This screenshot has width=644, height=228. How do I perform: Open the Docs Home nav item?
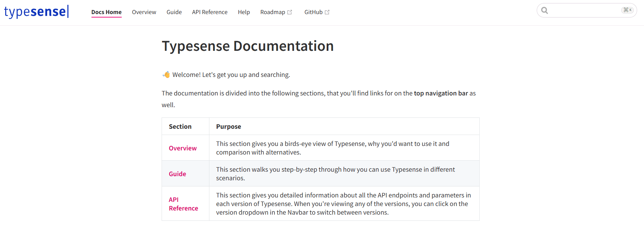(106, 12)
